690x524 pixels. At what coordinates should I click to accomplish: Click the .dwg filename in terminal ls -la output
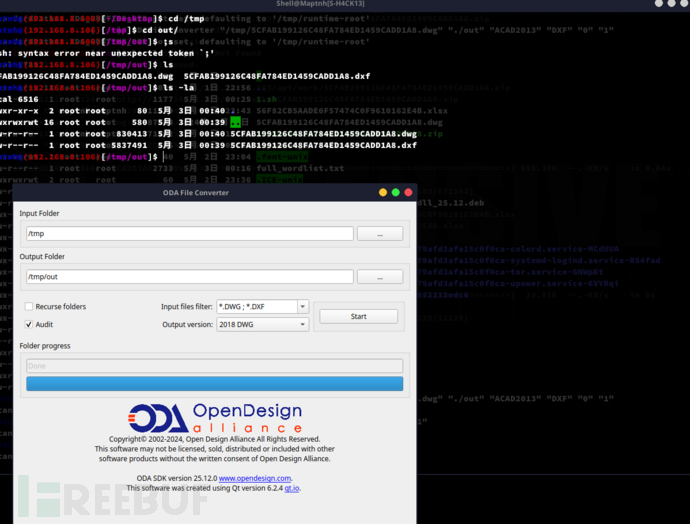tap(323, 134)
